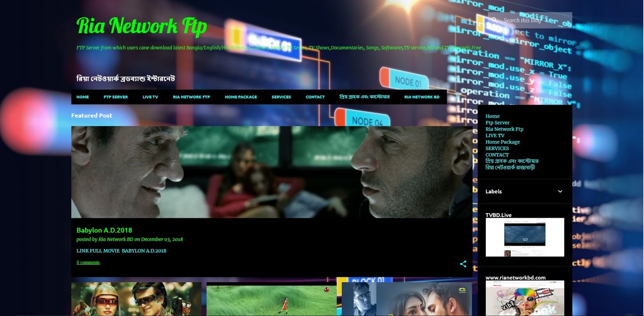Screen dimensions: 644x316
Task: Share the Babylon A.D.2018 post
Action: coord(463,264)
